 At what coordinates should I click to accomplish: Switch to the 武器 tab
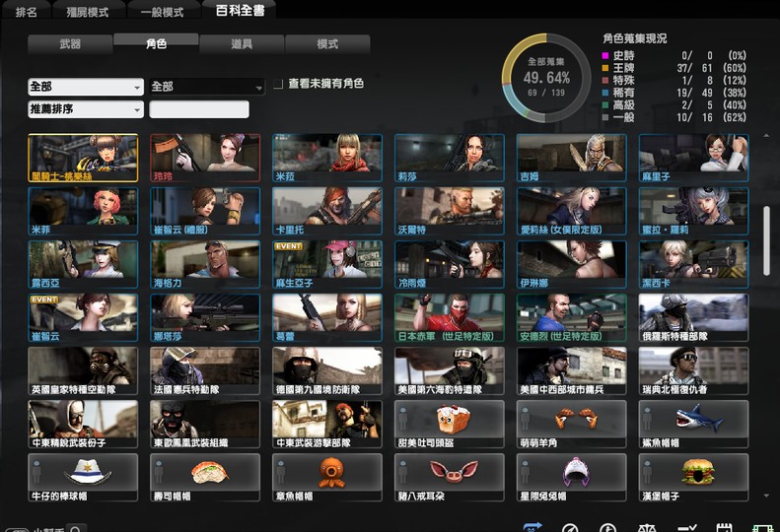[x=70, y=44]
